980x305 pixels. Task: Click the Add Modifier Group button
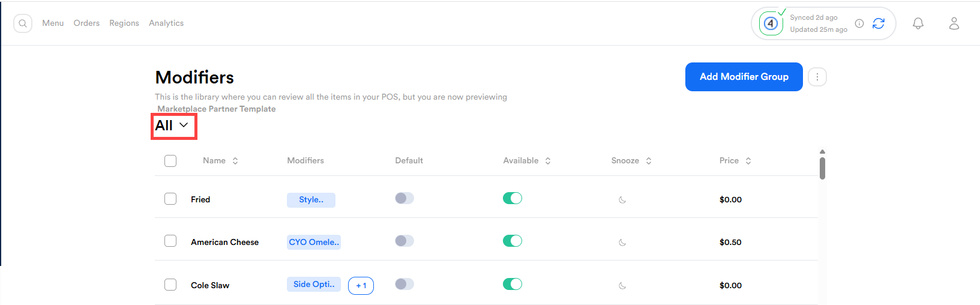coord(744,77)
